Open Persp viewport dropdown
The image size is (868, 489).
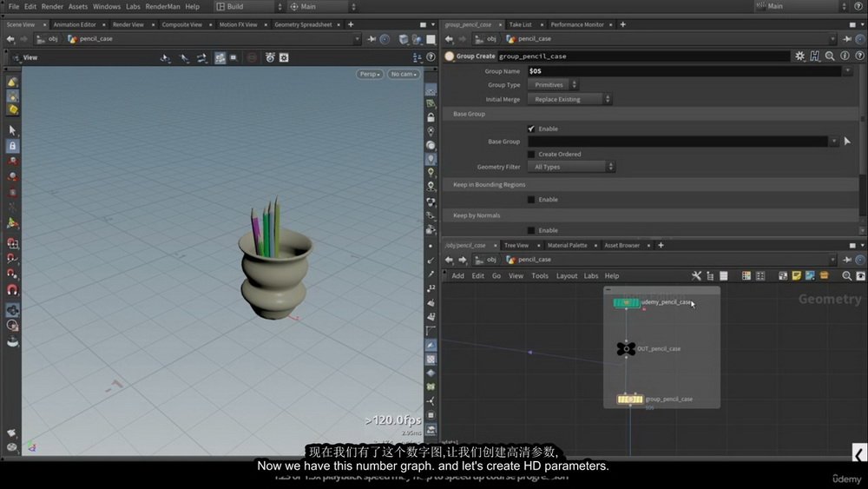coord(369,74)
